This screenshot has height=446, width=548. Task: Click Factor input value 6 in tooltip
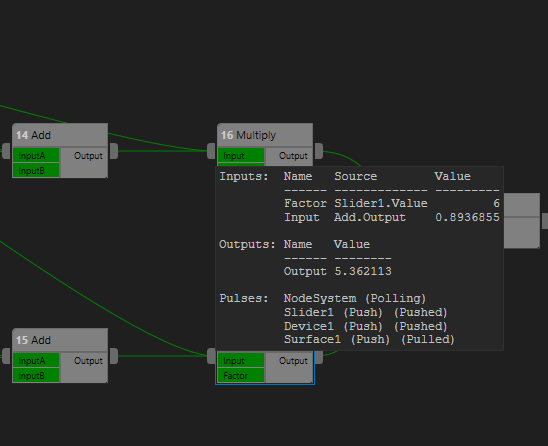tap(496, 203)
